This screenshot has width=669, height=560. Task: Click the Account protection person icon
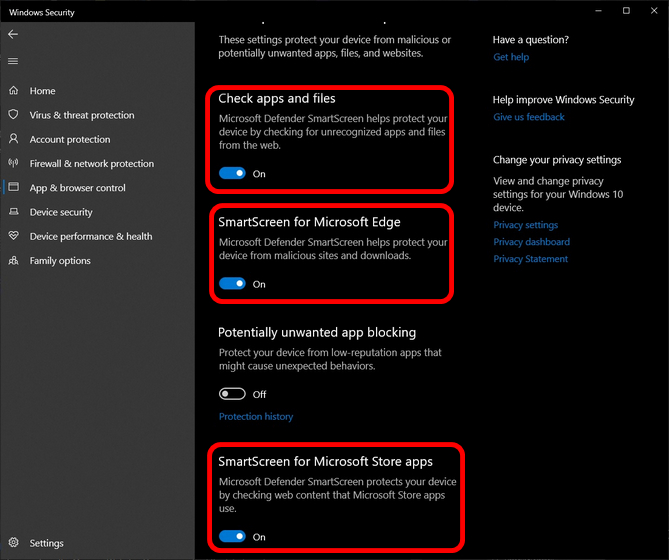pyautogui.click(x=14, y=139)
